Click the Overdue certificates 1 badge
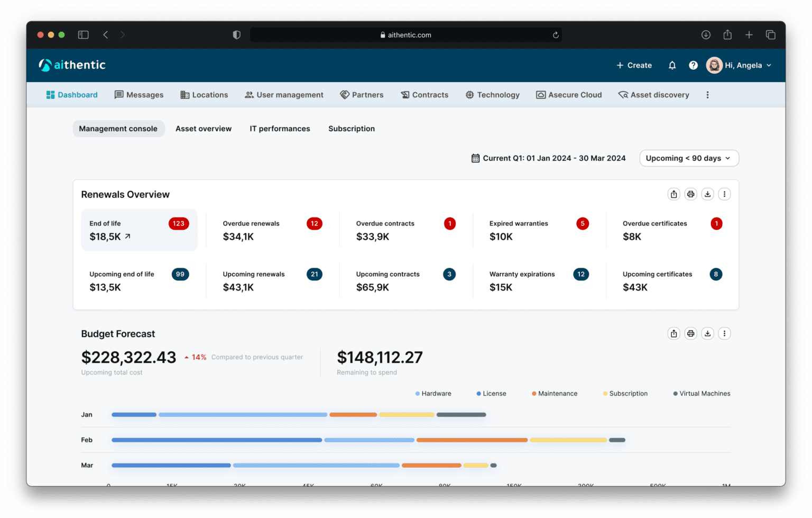812x518 pixels. coord(716,223)
